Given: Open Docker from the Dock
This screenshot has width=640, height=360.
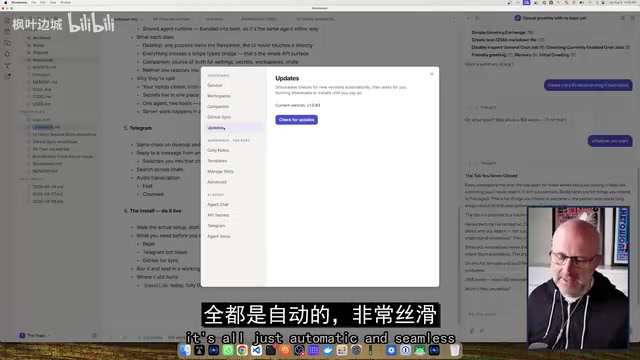Looking at the screenshot, I should coord(328,350).
